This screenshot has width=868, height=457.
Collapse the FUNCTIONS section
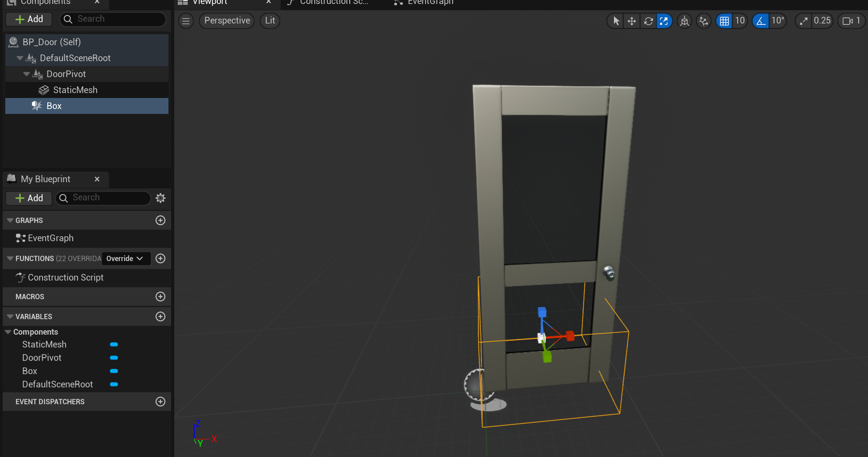tap(10, 258)
